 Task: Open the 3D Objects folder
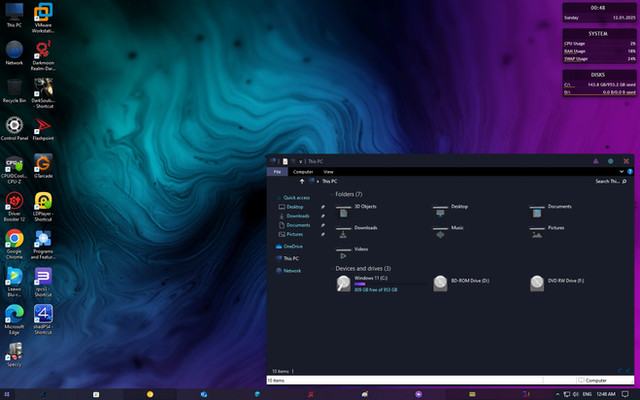pyautogui.click(x=356, y=211)
